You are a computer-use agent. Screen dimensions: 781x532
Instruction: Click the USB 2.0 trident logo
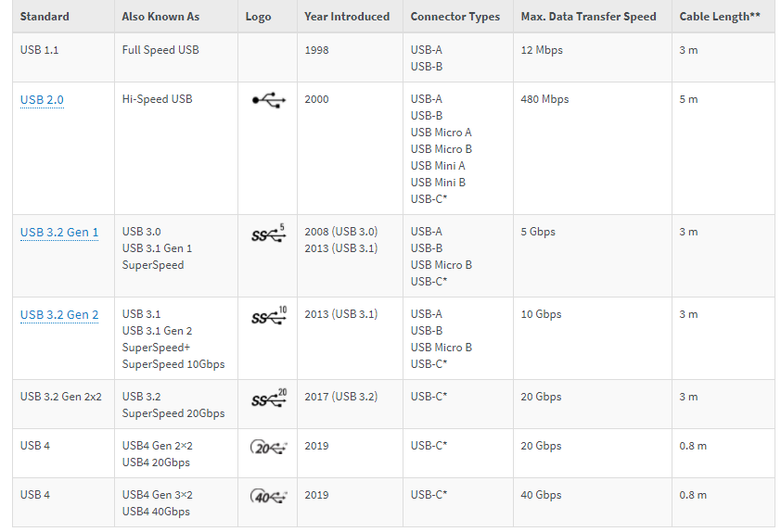268,100
